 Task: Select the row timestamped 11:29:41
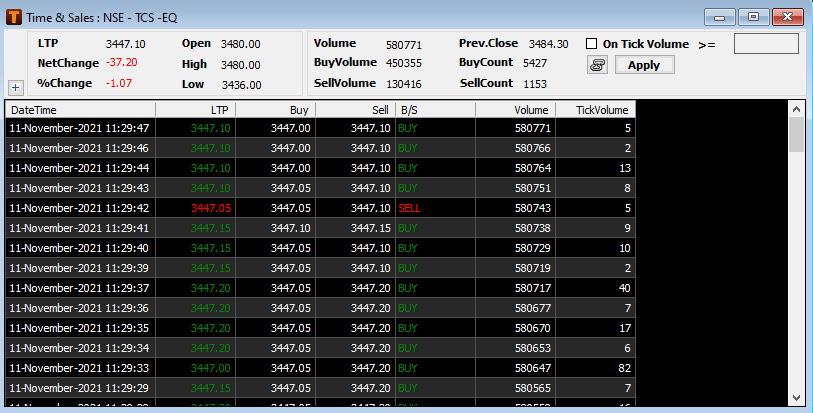[x=320, y=228]
